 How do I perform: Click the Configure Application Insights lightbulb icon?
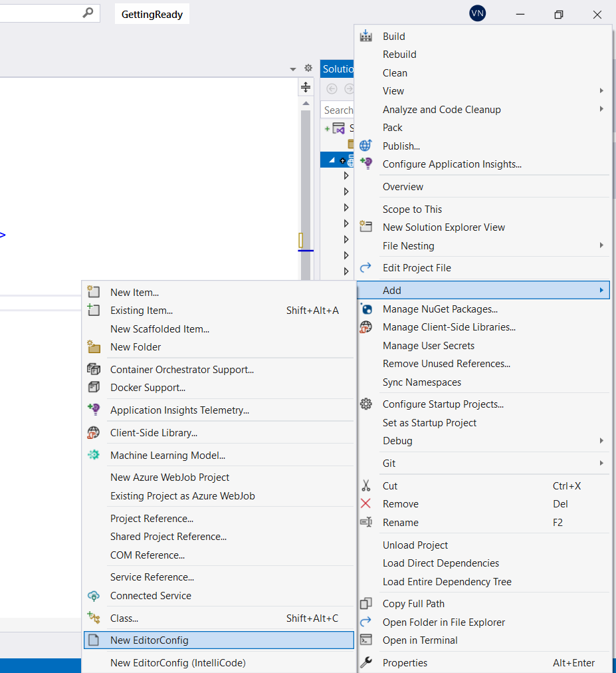366,164
